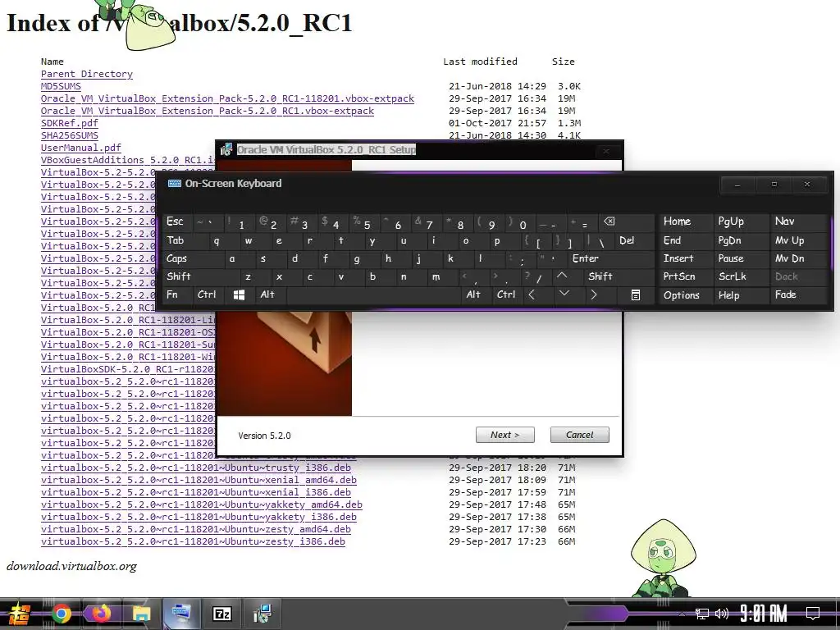Download Ubuntu xenial amd64.deb package
840x630 pixels.
(x=199, y=480)
